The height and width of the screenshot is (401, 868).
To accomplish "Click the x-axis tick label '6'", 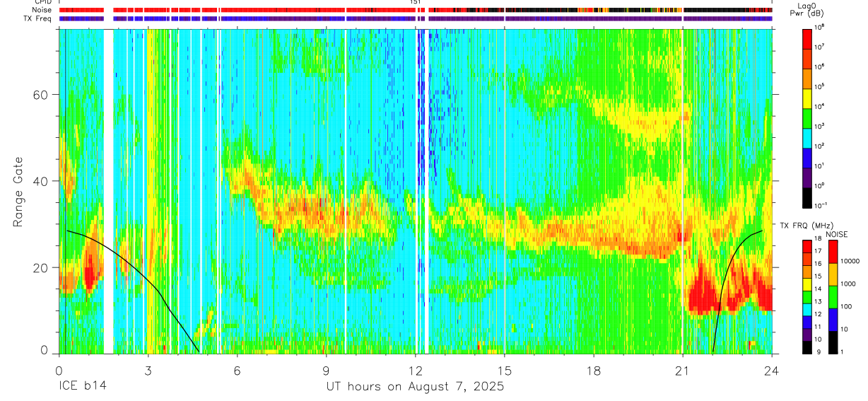I will click(237, 371).
